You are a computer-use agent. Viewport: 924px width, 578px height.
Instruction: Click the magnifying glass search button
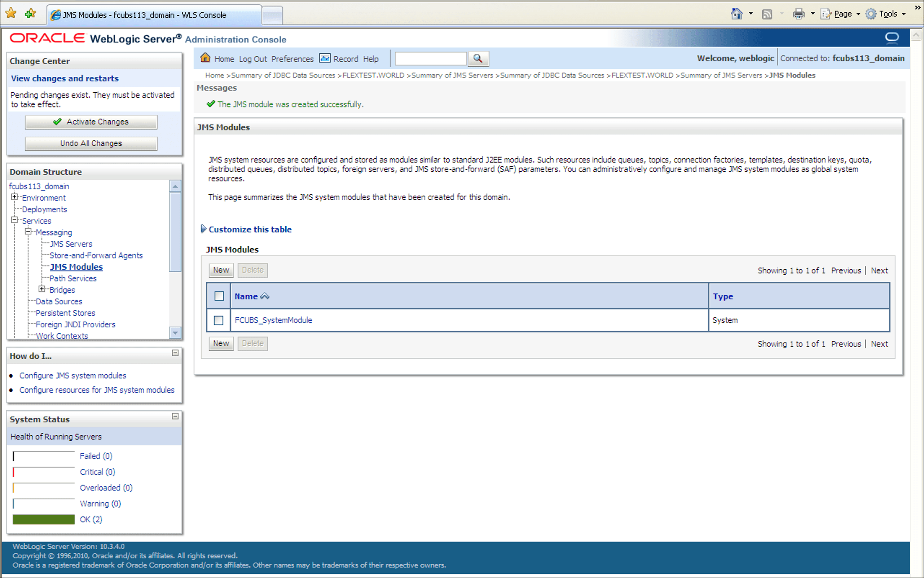point(478,58)
